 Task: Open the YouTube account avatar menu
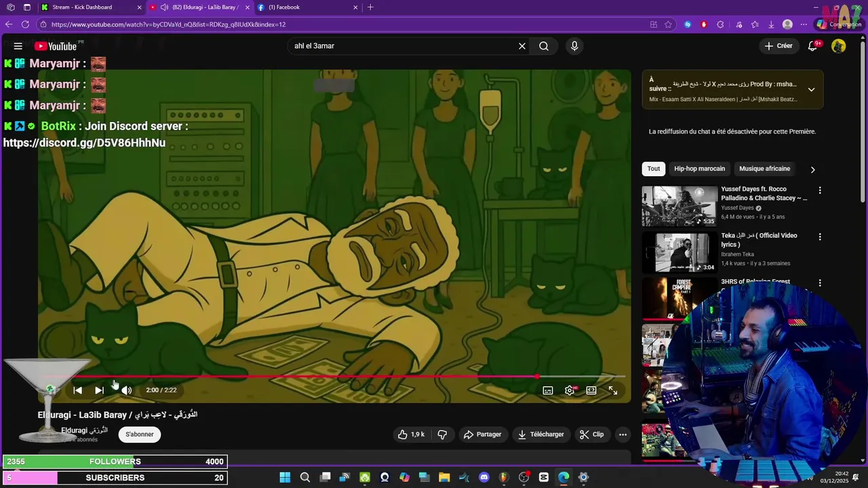click(839, 46)
